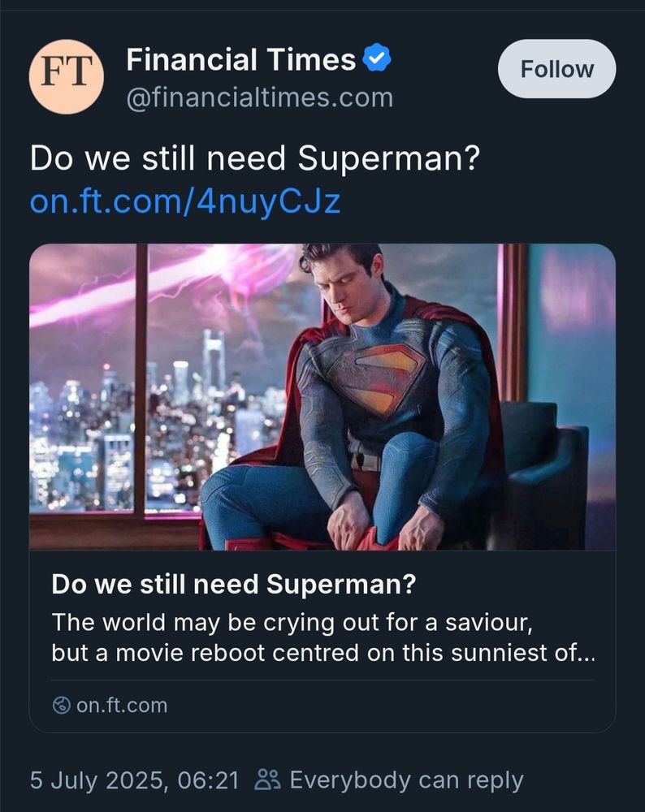Screen dimensions: 645x812
Task: Click the people icon for reply settings
Action: coord(267,780)
